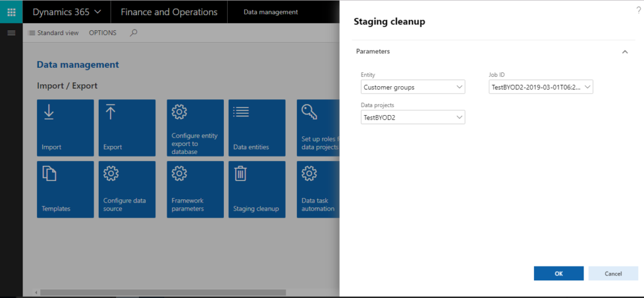This screenshot has height=298, width=644.
Task: Click the Data management page heading
Action: pyautogui.click(x=77, y=65)
